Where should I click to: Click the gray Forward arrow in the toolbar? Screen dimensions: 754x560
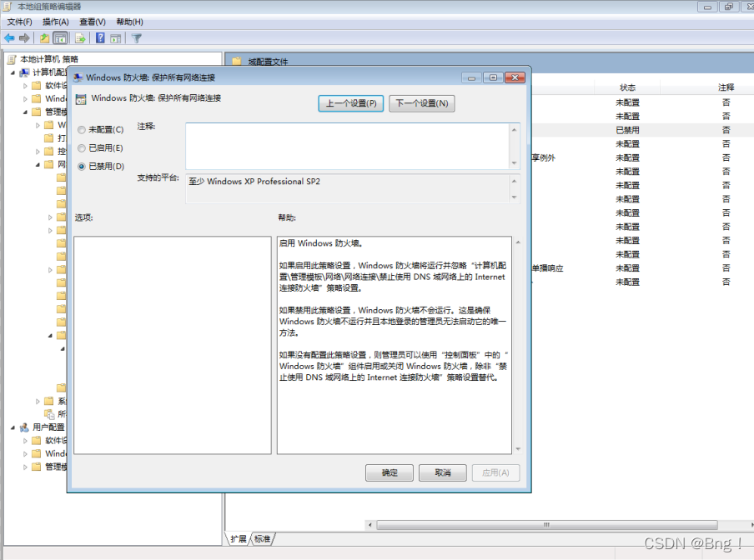[x=24, y=38]
